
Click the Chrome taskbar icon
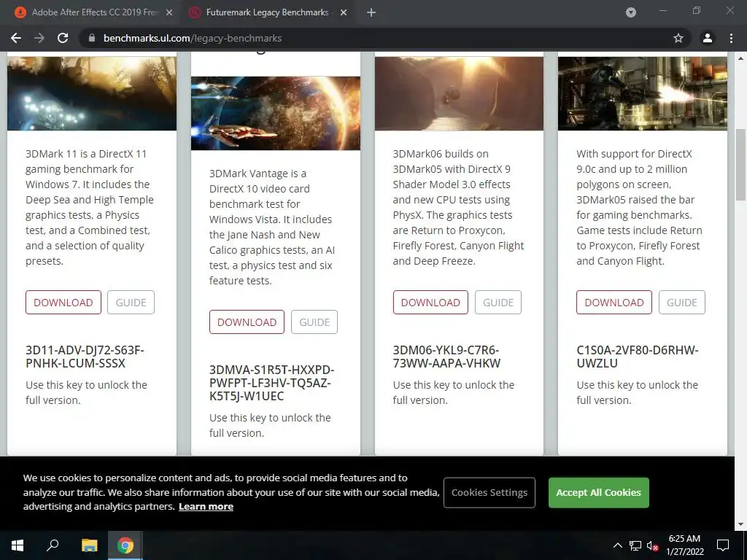tap(125, 545)
